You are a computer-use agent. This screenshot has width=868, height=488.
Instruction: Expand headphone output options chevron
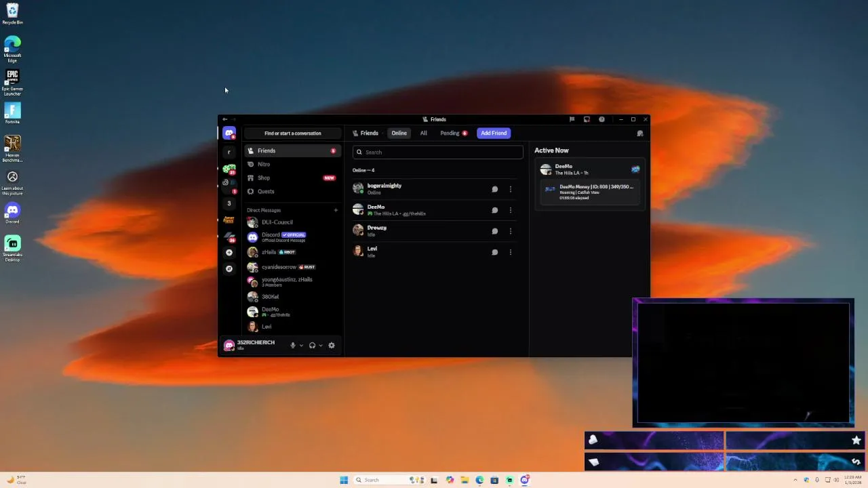tap(321, 346)
